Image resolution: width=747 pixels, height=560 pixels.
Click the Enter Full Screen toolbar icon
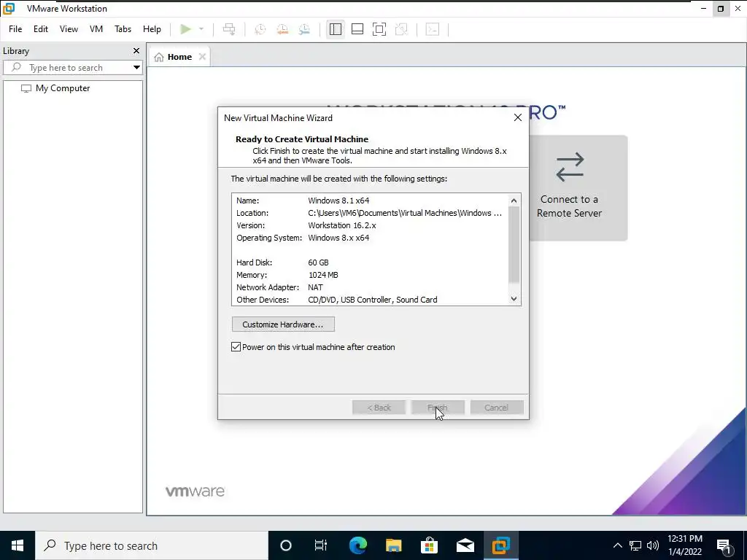click(x=379, y=29)
